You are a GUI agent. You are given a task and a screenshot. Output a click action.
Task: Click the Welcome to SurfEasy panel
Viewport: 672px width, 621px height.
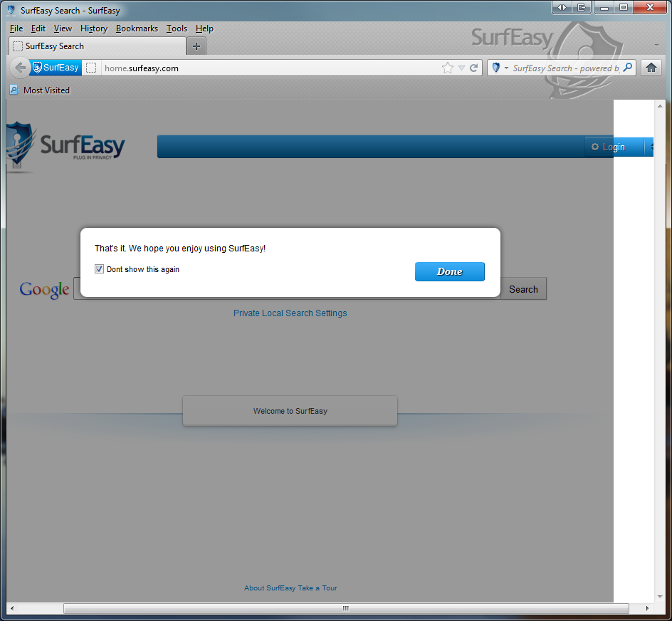[x=290, y=411]
